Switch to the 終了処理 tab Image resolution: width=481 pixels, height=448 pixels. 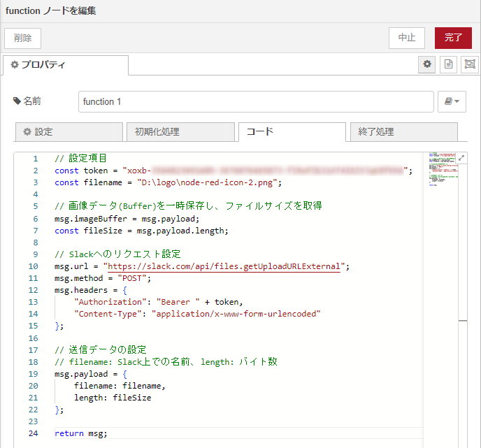403,132
